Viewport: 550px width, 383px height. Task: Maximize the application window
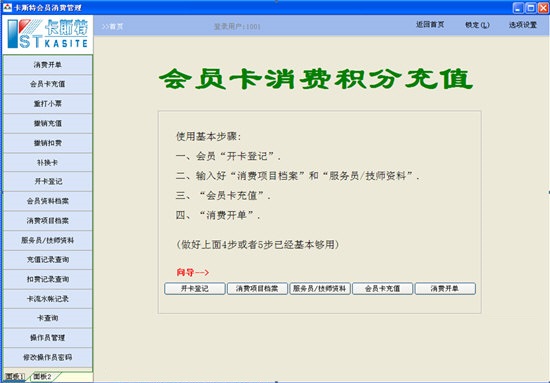click(531, 8)
